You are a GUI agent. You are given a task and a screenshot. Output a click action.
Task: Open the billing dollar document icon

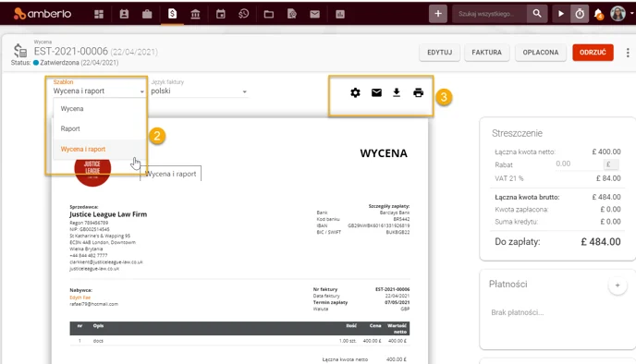pyautogui.click(x=172, y=14)
